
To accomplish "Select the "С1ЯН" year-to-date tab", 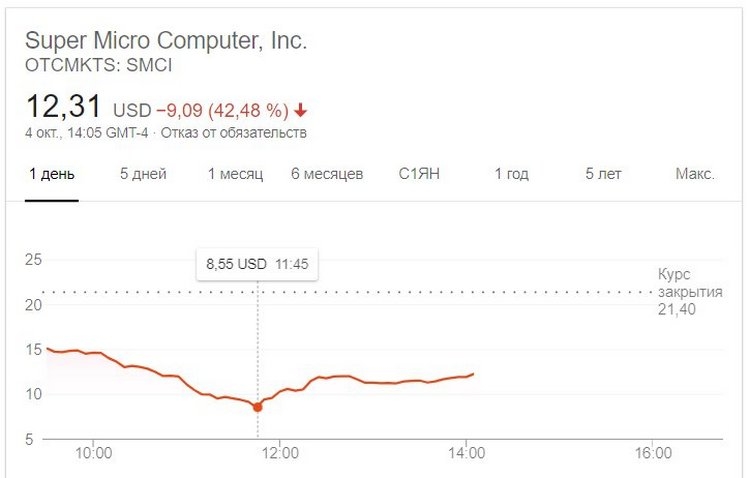I will (419, 174).
